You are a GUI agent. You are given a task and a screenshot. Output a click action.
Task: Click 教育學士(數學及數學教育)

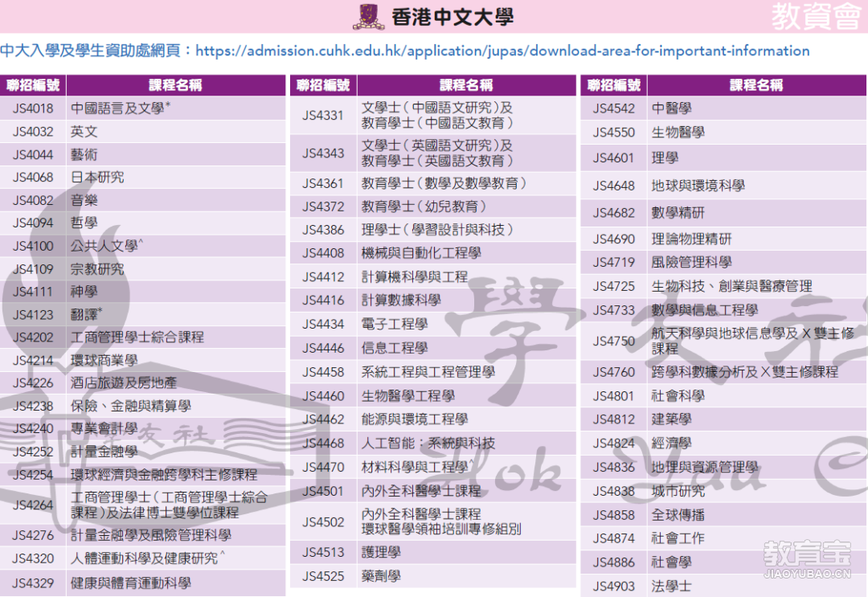click(444, 183)
